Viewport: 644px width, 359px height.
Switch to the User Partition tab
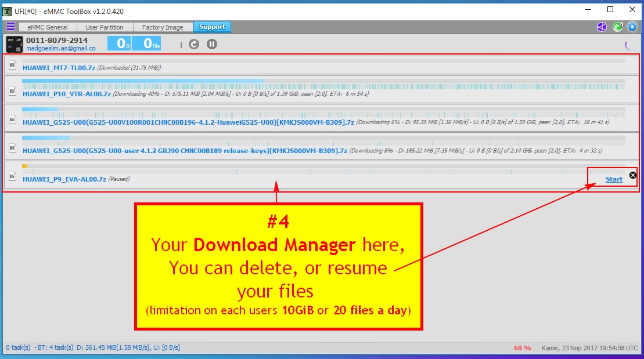105,27
